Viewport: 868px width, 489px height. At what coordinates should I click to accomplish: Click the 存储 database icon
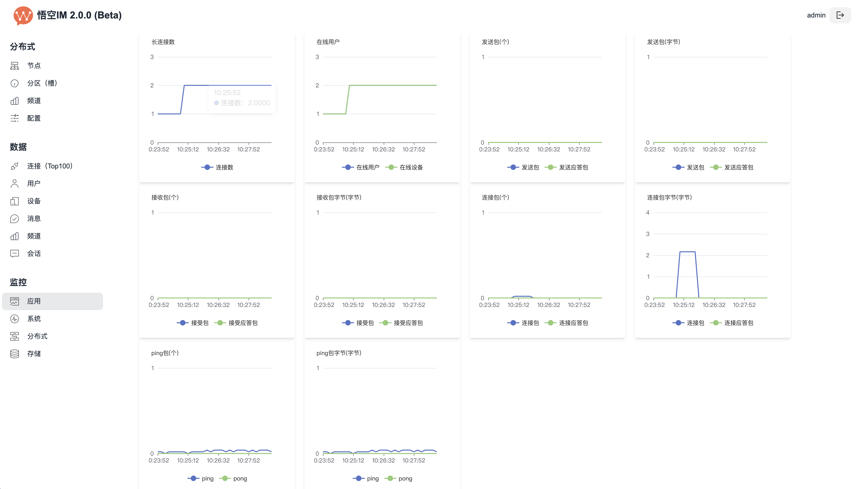tap(15, 354)
